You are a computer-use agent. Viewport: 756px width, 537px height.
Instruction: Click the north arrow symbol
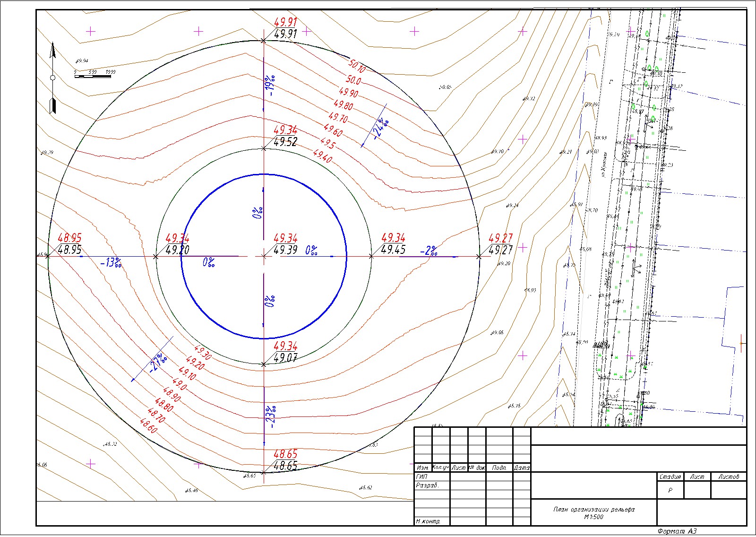(x=53, y=78)
